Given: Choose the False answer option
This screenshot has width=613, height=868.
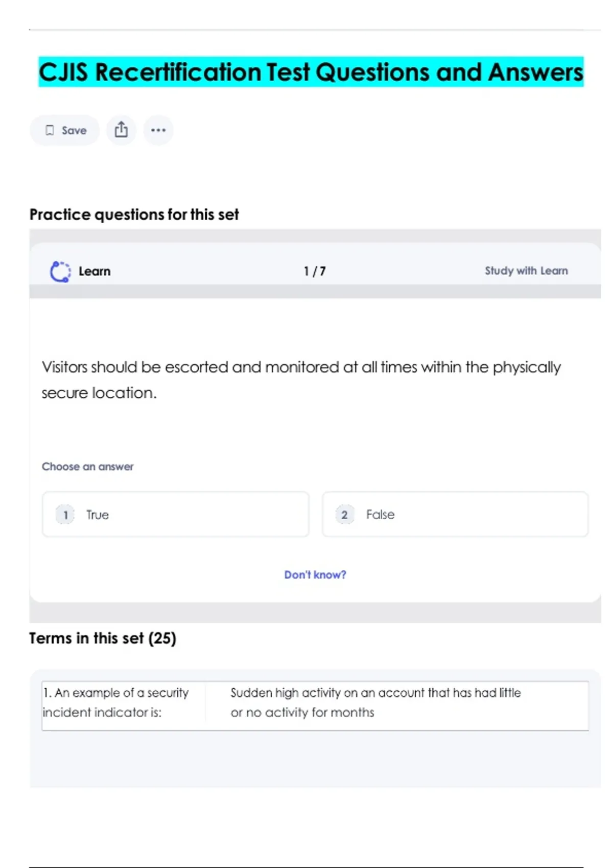Looking at the screenshot, I should tap(455, 514).
